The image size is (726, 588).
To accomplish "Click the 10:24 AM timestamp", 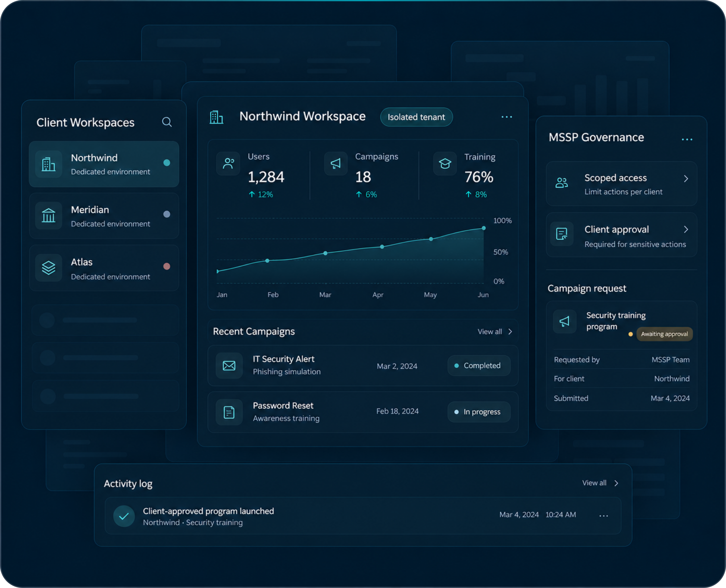I will pos(561,515).
